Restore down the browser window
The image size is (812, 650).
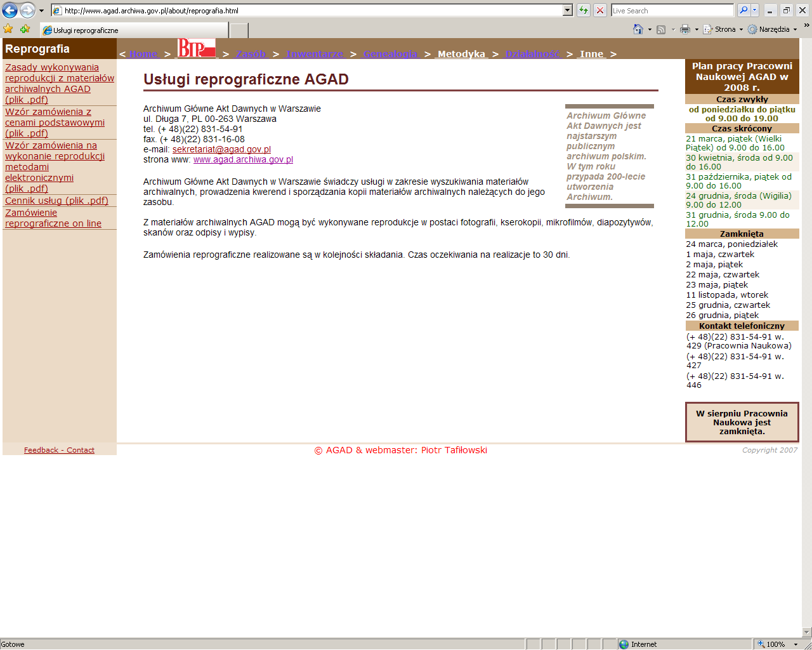tap(787, 10)
